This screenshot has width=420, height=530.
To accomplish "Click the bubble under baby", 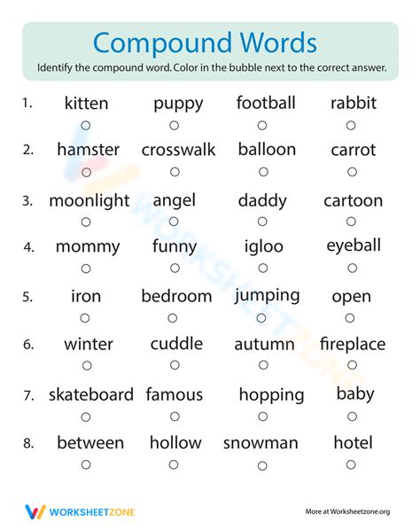I will pyautogui.click(x=352, y=417).
